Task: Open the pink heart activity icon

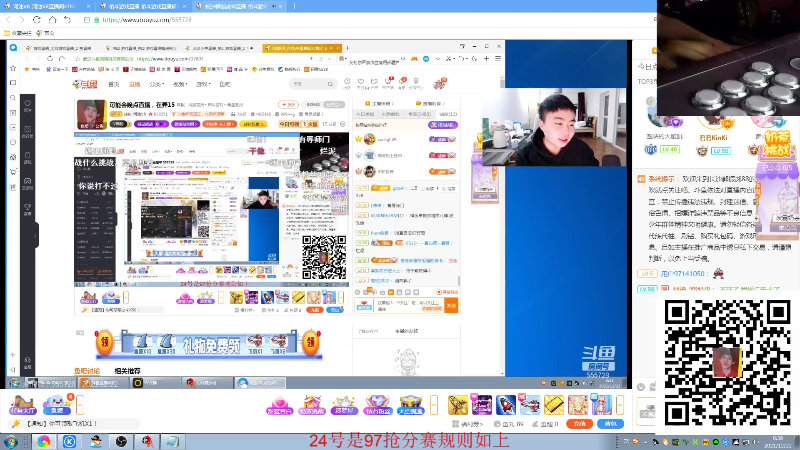Action: tap(280, 405)
